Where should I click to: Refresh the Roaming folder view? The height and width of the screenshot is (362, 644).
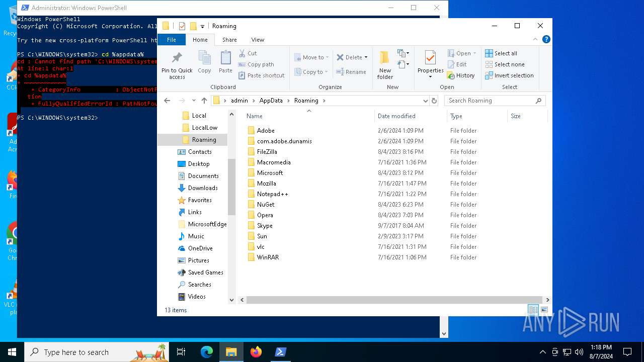click(x=435, y=101)
